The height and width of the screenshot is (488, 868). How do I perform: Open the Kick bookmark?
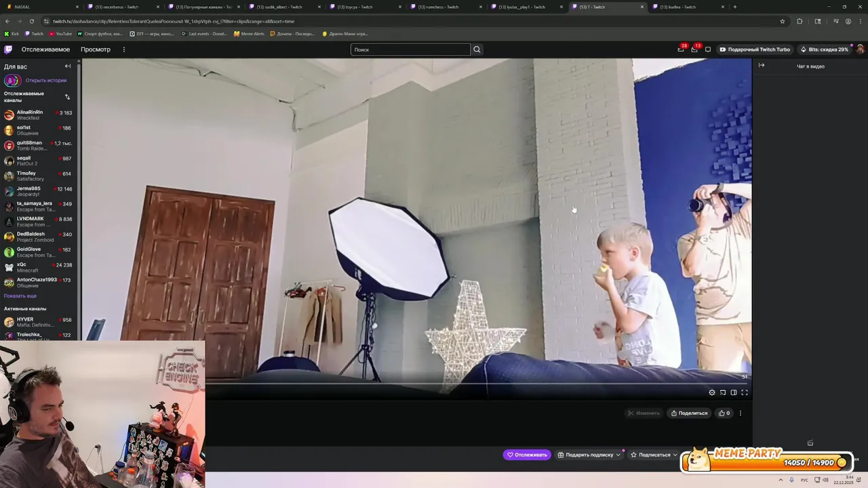click(12, 33)
